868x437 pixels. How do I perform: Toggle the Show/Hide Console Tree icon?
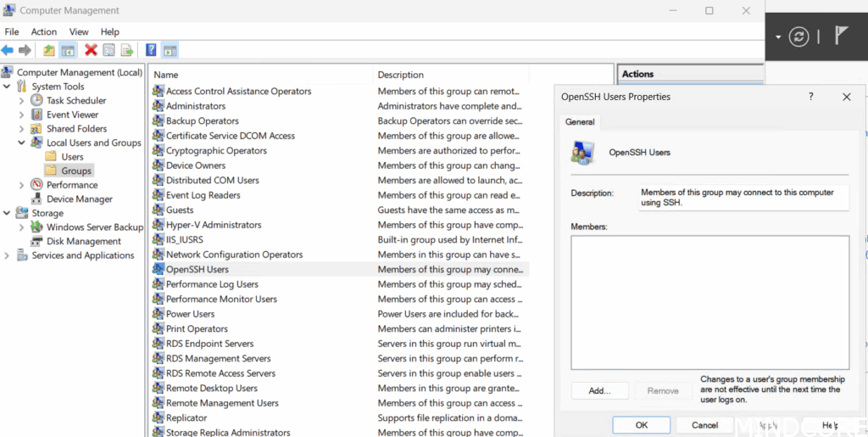[x=68, y=50]
